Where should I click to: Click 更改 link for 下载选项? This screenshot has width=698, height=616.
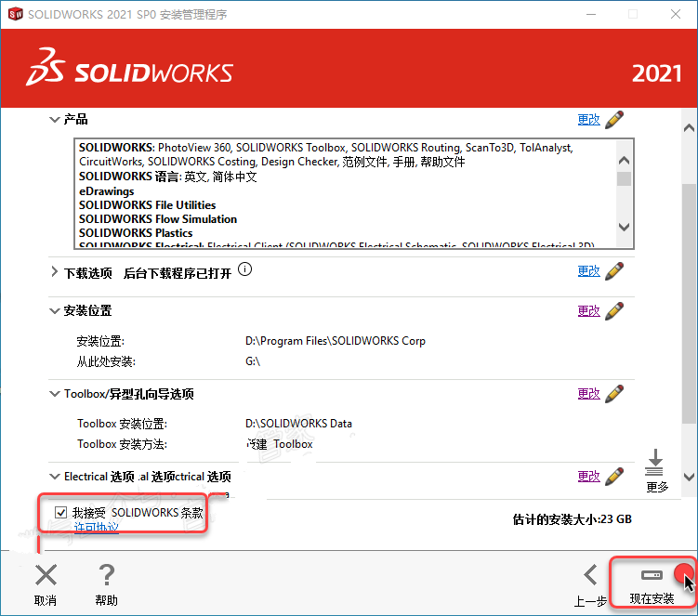tap(588, 271)
